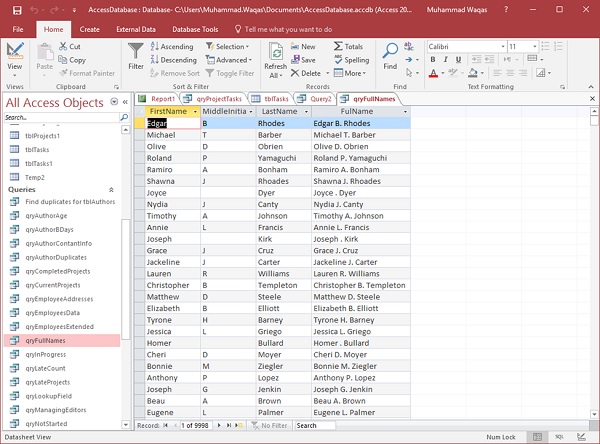Collapse the Queries group in navigation pane
Screen dimensions: 600x444
(x=110, y=189)
